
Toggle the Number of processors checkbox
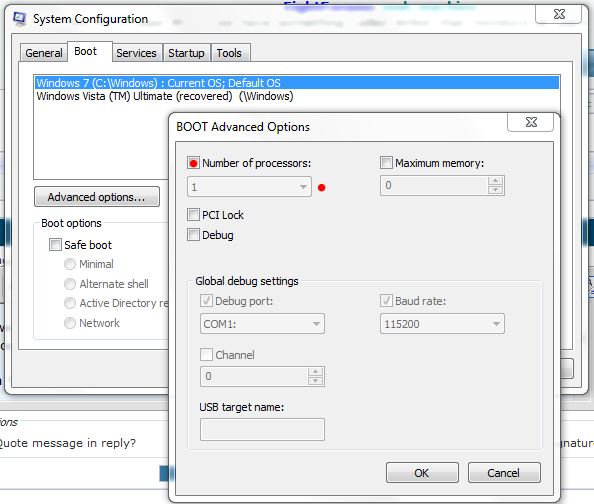click(194, 163)
